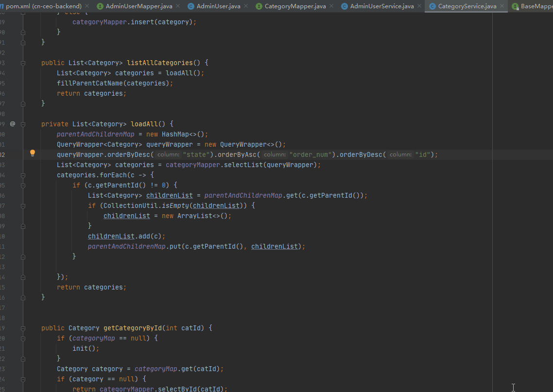Place cursor on loadAll method declaration name
Image resolution: width=553 pixels, height=392 pixels.
pos(144,124)
